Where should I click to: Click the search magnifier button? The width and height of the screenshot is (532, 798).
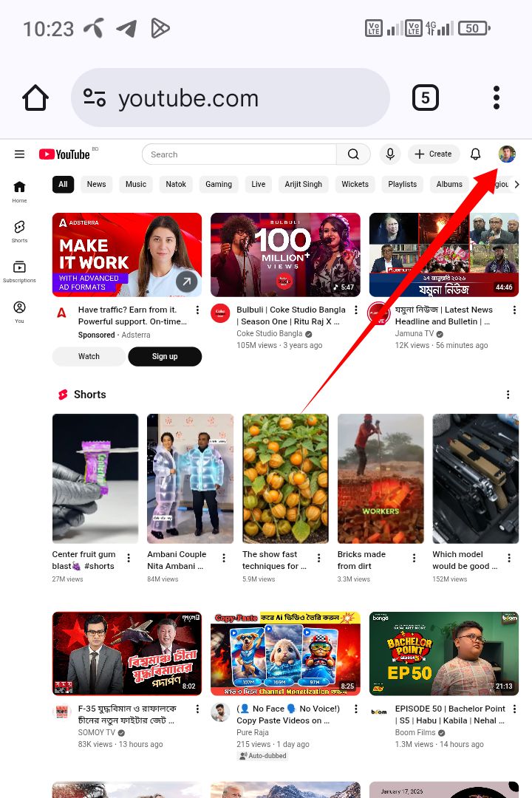[353, 154]
